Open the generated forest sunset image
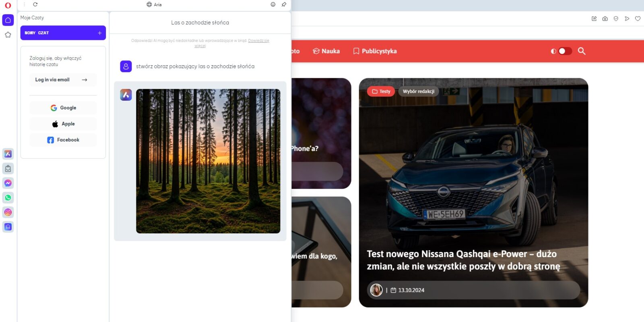Viewport: 644px width, 322px height. tap(208, 161)
